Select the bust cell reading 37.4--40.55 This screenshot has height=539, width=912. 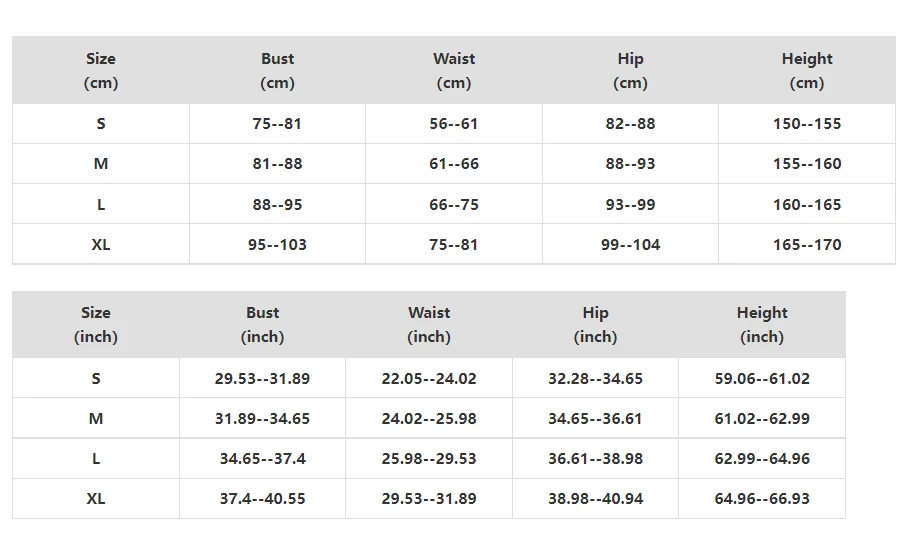point(262,499)
